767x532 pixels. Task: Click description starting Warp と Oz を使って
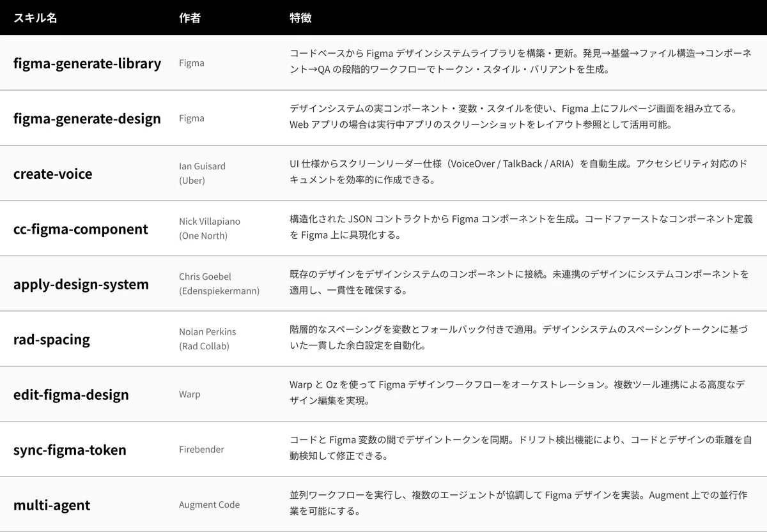518,393
